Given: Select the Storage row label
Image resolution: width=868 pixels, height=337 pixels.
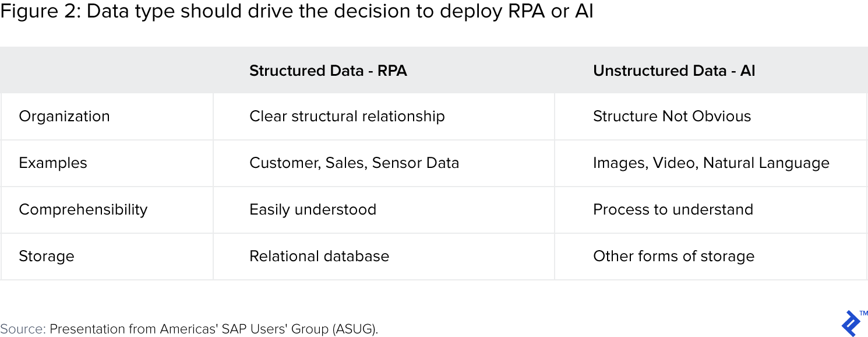Looking at the screenshot, I should 47,256.
